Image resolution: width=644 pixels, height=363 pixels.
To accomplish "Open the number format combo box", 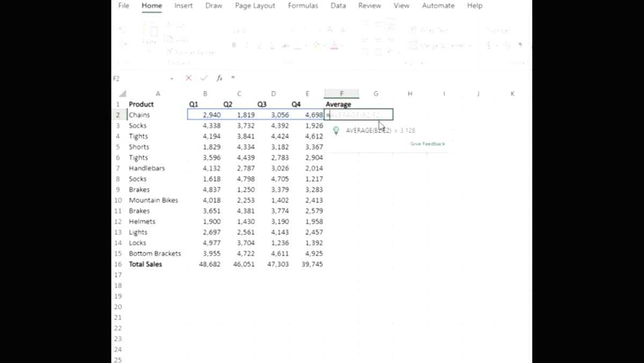I will pyautogui.click(x=504, y=30).
